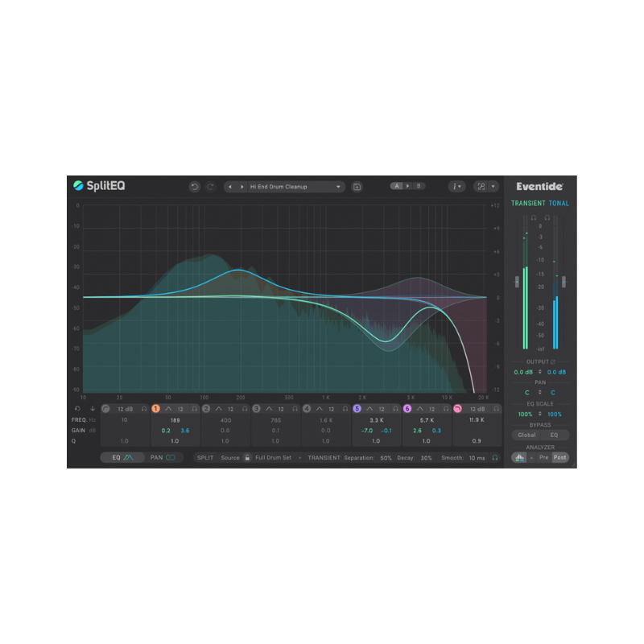Viewport: 644px width, 644px height.
Task: Switch analyzer to Pre mode
Action: (543, 457)
